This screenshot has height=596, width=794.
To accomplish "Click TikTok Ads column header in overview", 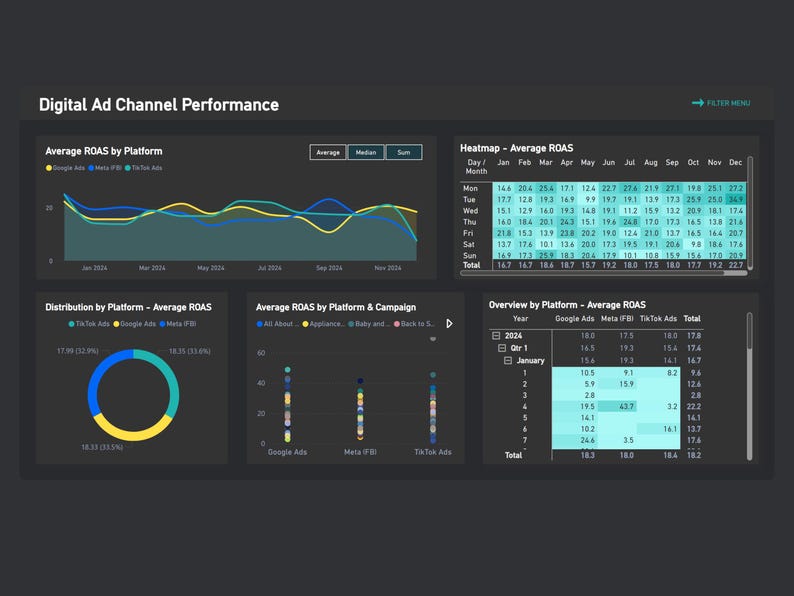I will coord(658,319).
